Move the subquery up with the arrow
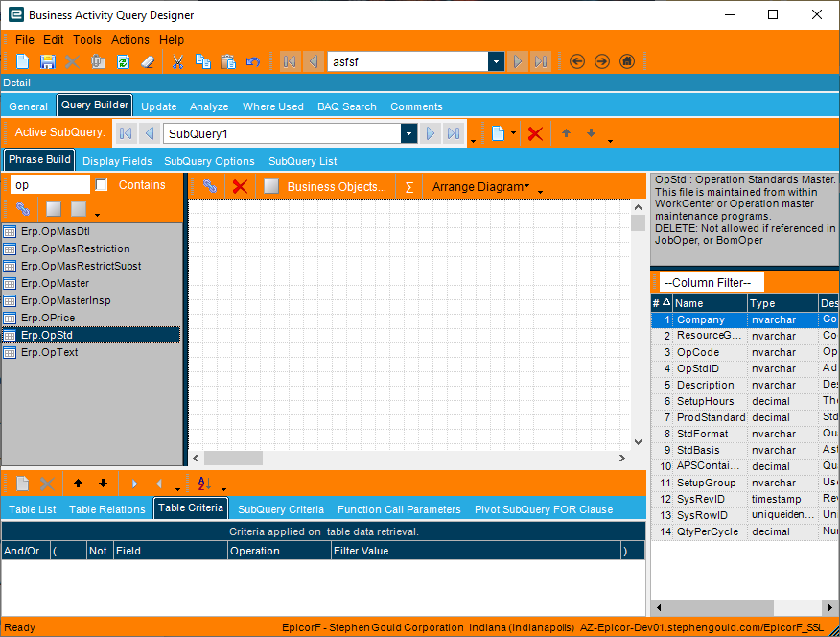 point(567,132)
